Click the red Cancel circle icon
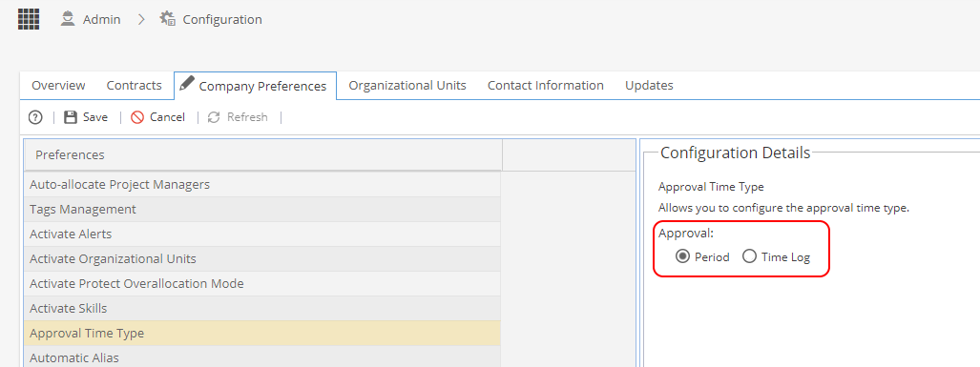This screenshot has height=367, width=980. (137, 117)
